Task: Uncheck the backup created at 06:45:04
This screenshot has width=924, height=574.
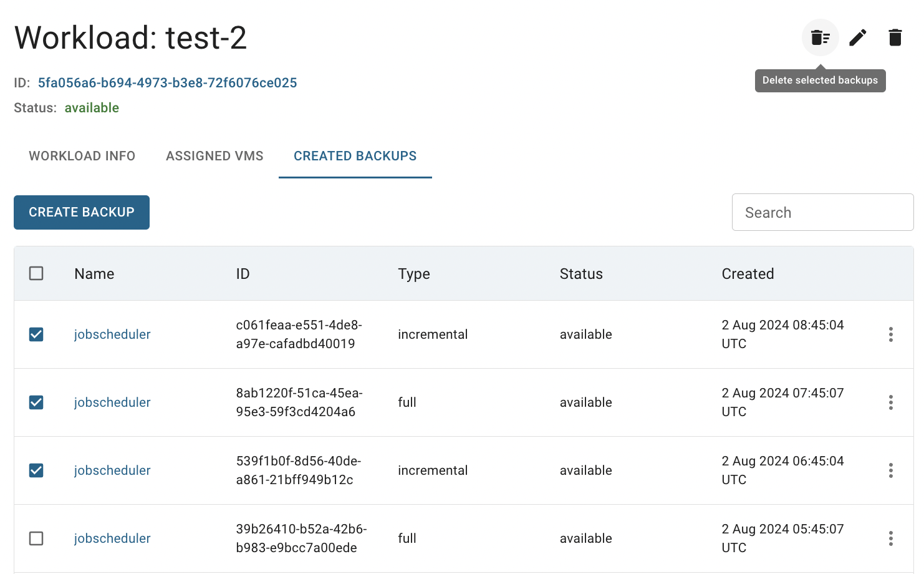Action: click(x=36, y=470)
